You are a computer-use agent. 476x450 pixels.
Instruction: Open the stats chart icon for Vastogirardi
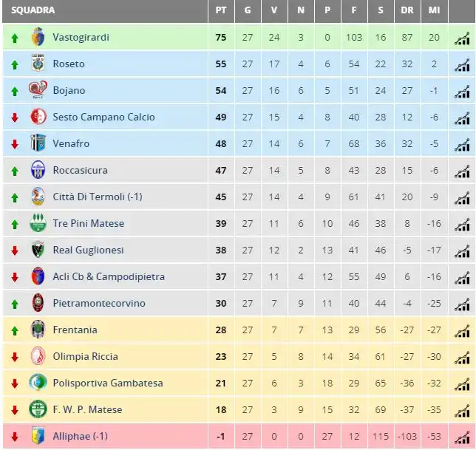click(x=462, y=38)
